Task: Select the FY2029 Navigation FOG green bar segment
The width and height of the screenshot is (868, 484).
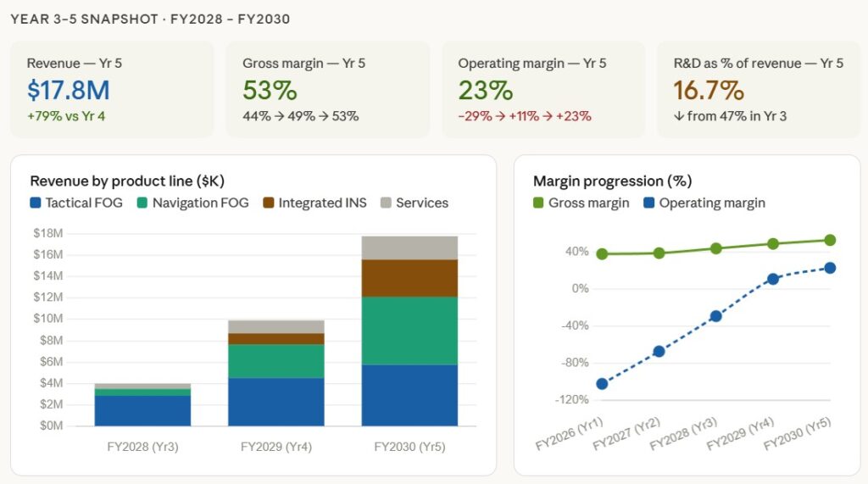Action: click(276, 361)
